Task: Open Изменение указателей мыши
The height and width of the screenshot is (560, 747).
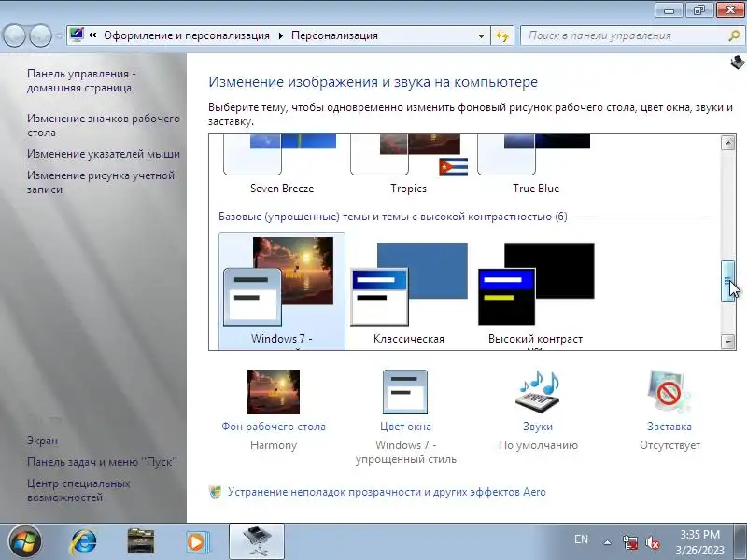Action: pos(104,154)
